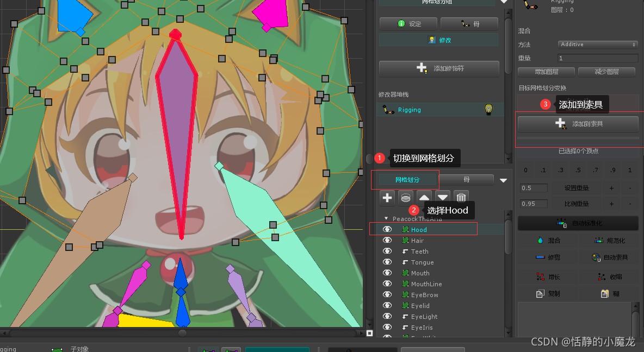Click the clipped-child arrow icon next to EyeLight
Screen dimensions: 644x352
405,317
